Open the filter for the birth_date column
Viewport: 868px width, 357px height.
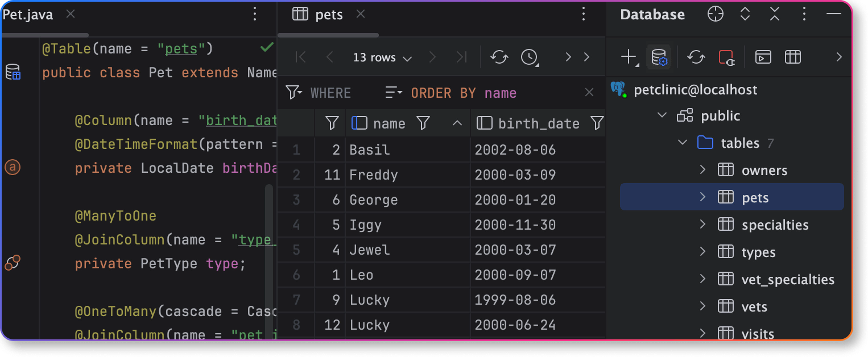pyautogui.click(x=597, y=123)
